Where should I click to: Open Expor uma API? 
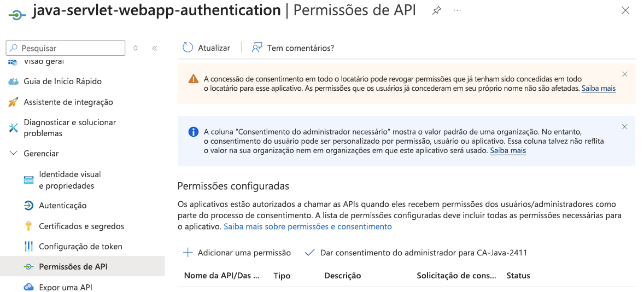[x=66, y=287]
